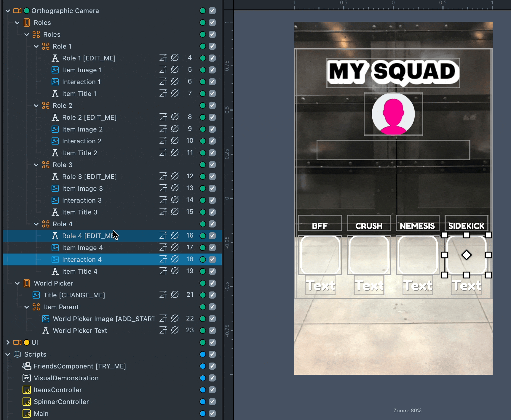This screenshot has width=511, height=420.
Task: Click the Roles screen region icon
Action: [27, 23]
